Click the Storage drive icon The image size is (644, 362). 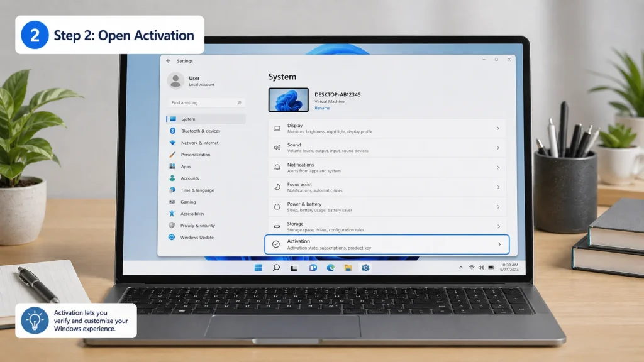click(277, 226)
